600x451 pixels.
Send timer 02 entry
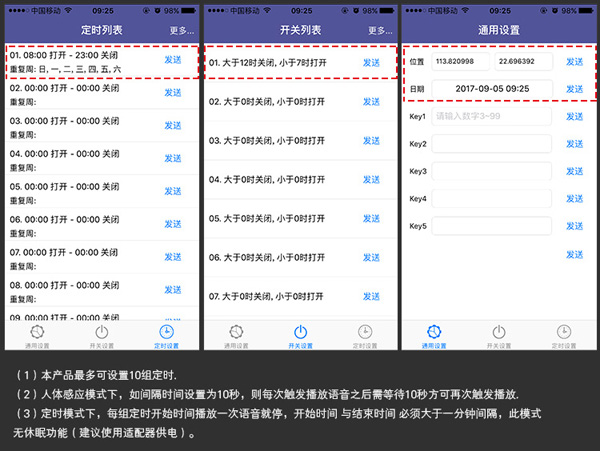tap(173, 93)
